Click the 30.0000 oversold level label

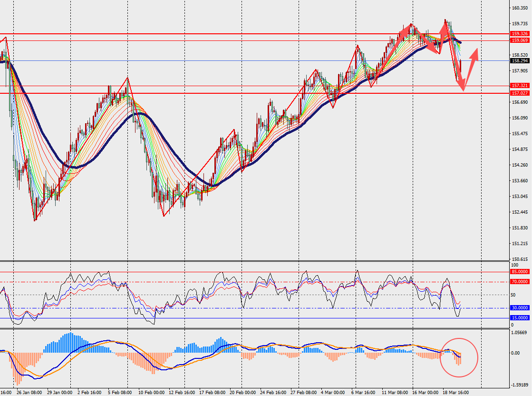(520, 308)
